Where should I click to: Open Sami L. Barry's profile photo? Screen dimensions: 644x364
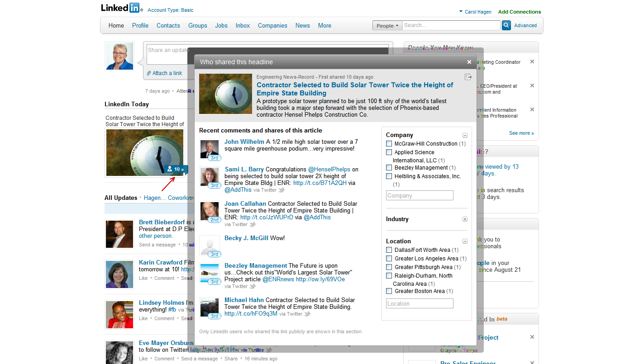click(210, 177)
